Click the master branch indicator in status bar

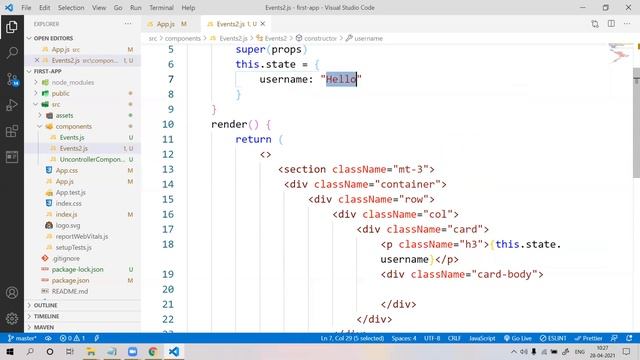pos(22,338)
